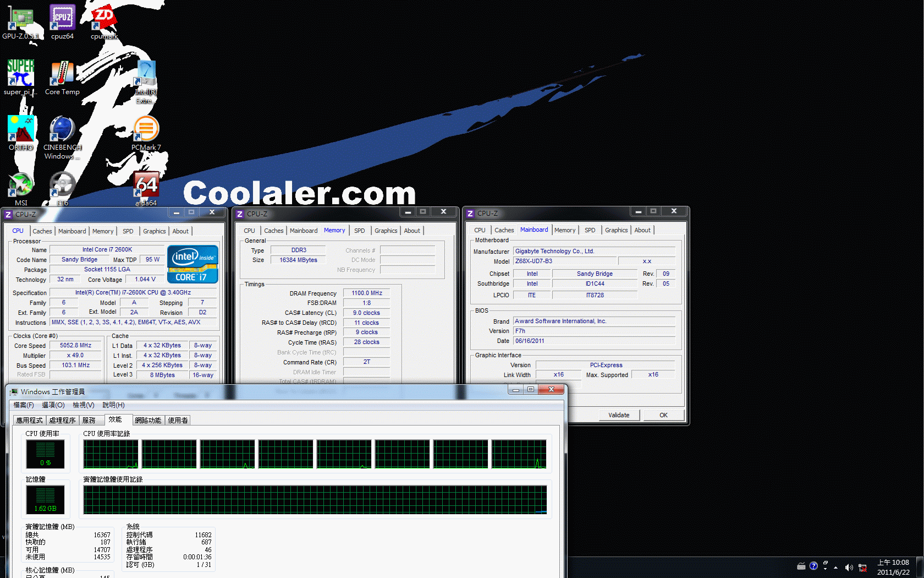Click the 'Intel Core i7 2600K' name field
The height and width of the screenshot is (578, 924).
[107, 250]
